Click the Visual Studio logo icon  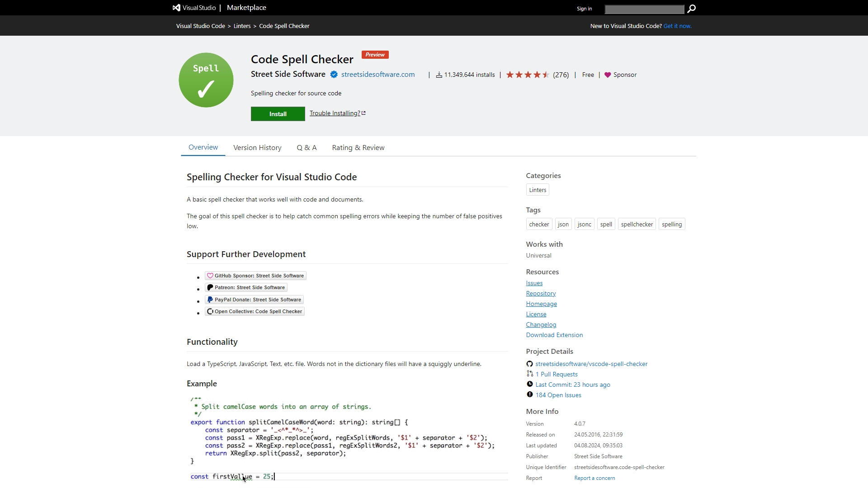[176, 8]
